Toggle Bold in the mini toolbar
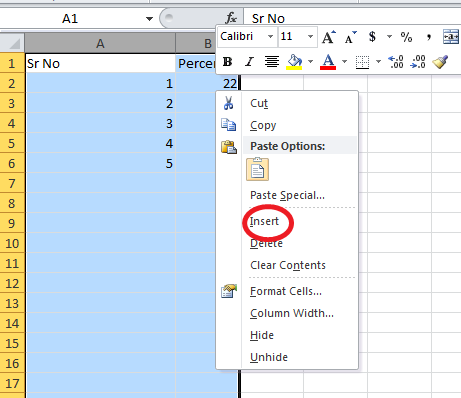The width and height of the screenshot is (461, 398). point(228,62)
